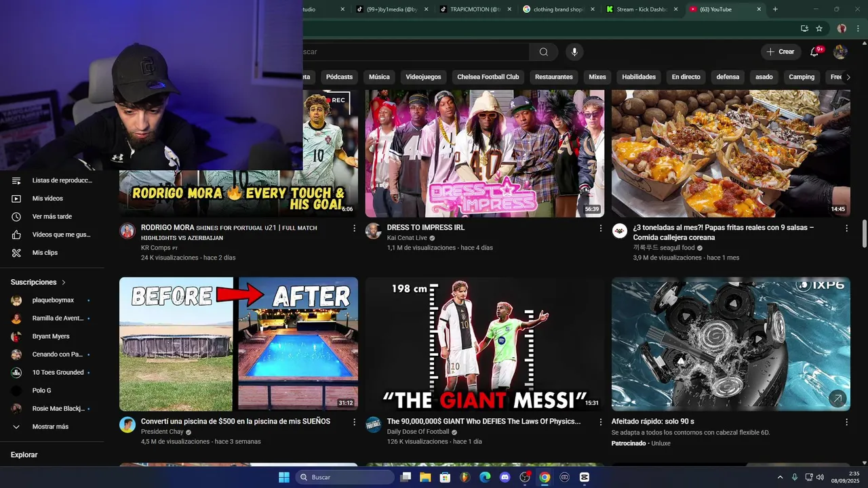Screen dimensions: 868x488
Task: Open Windows Start menu
Action: click(x=284, y=477)
